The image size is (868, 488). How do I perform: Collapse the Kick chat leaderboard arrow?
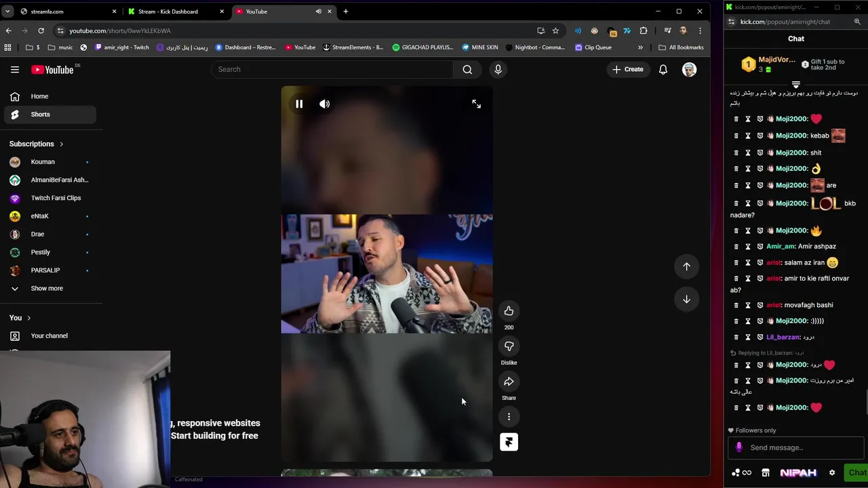tap(796, 85)
